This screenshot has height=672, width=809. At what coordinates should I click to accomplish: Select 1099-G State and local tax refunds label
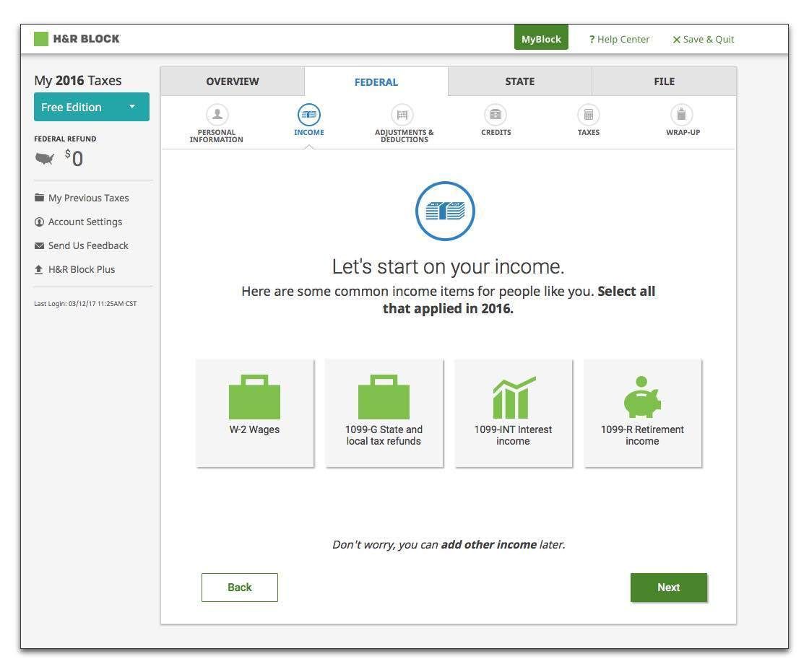click(x=384, y=435)
